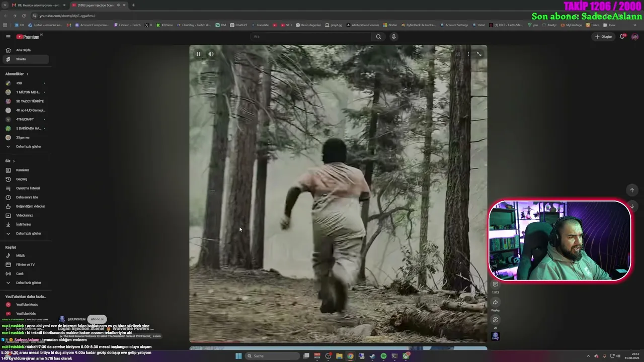Open İndirilenler downloads

pyautogui.click(x=25, y=224)
